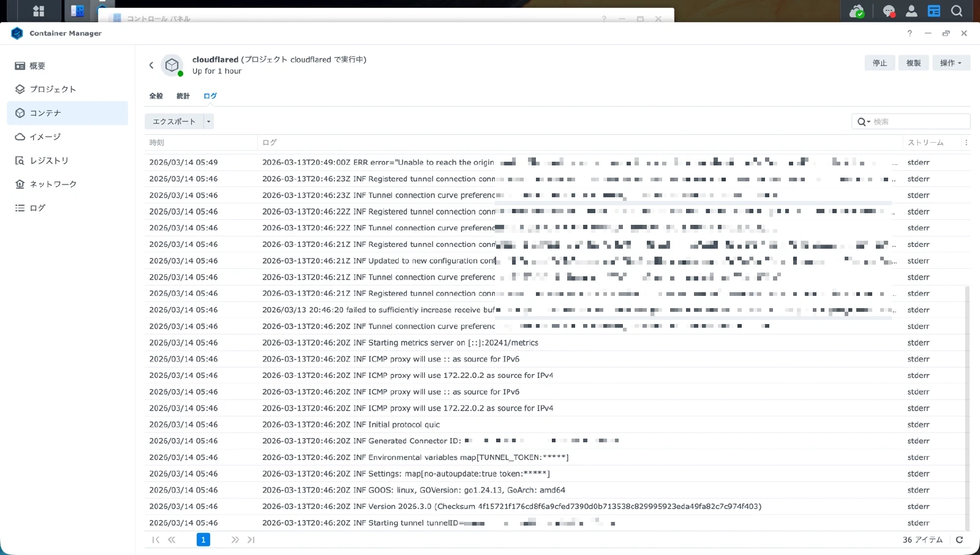Stop container with 停止 button
980x555 pixels.
(880, 62)
